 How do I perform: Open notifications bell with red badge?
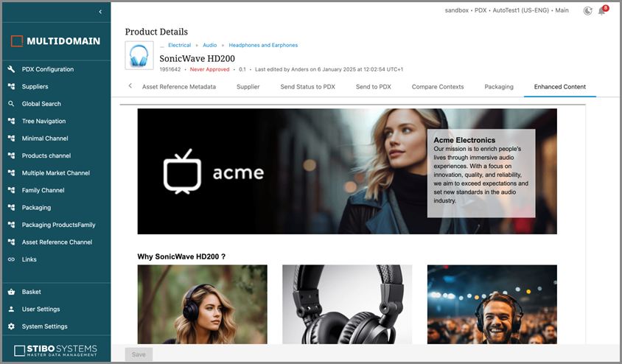(602, 11)
